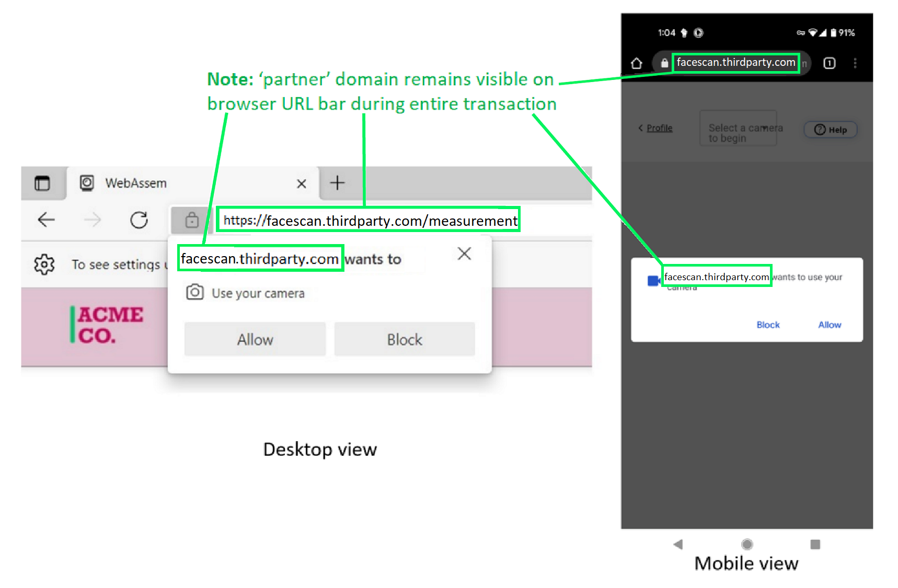Screen dimensions: 898x588
Task: Tap the mobile URL bar
Action: pos(732,63)
